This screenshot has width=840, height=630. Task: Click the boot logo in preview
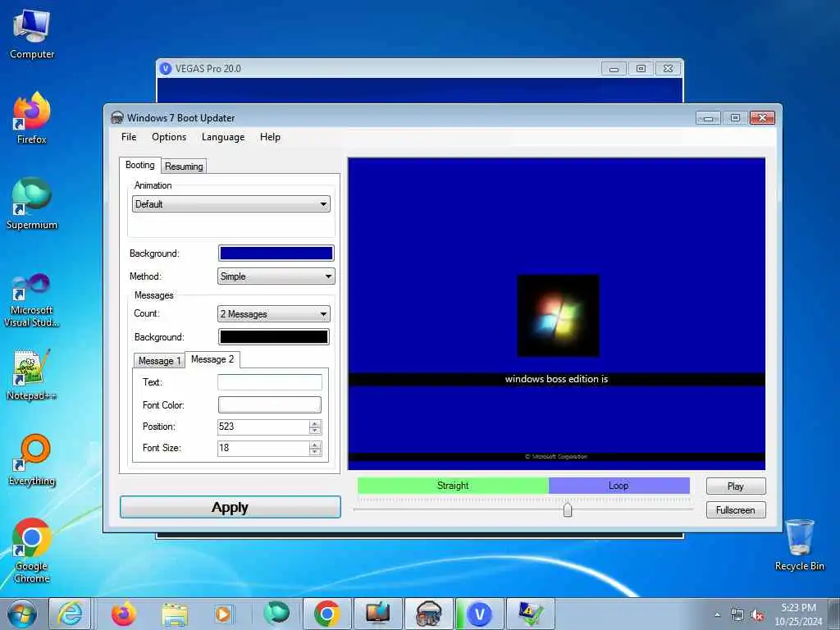coord(558,316)
